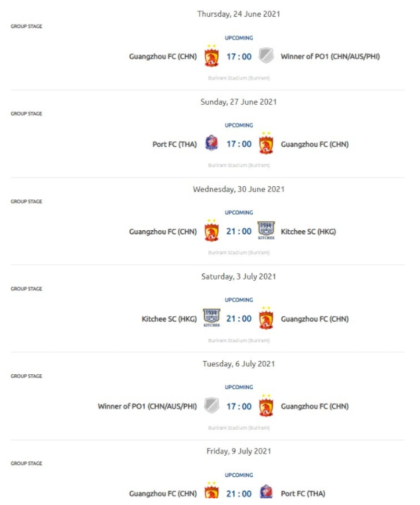This screenshot has width=420, height=505.
Task: Click placeholder shield icon for 24 June opponent
Action: 266,56
